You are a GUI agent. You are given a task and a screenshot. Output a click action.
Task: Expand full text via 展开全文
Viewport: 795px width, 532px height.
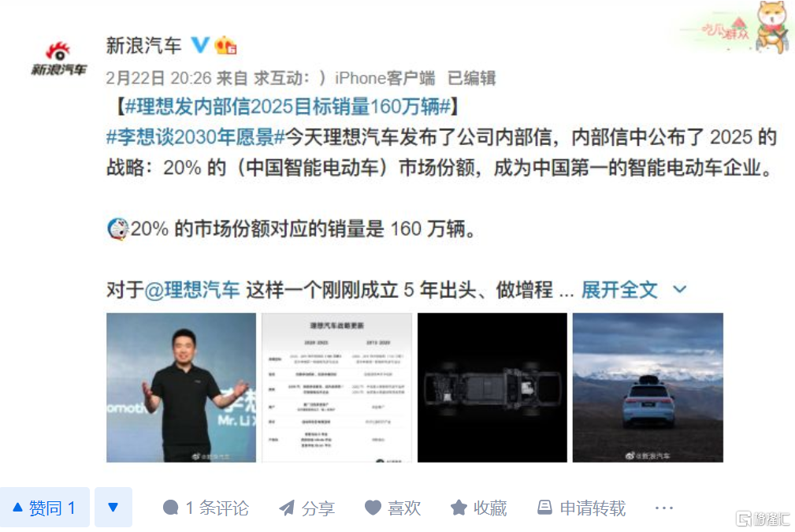click(x=619, y=290)
